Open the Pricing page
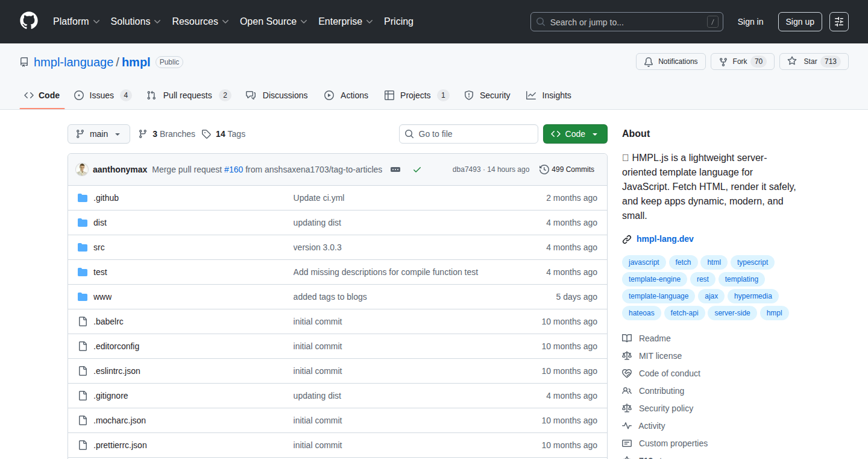Viewport: 868px width, 459px height. pyautogui.click(x=398, y=21)
